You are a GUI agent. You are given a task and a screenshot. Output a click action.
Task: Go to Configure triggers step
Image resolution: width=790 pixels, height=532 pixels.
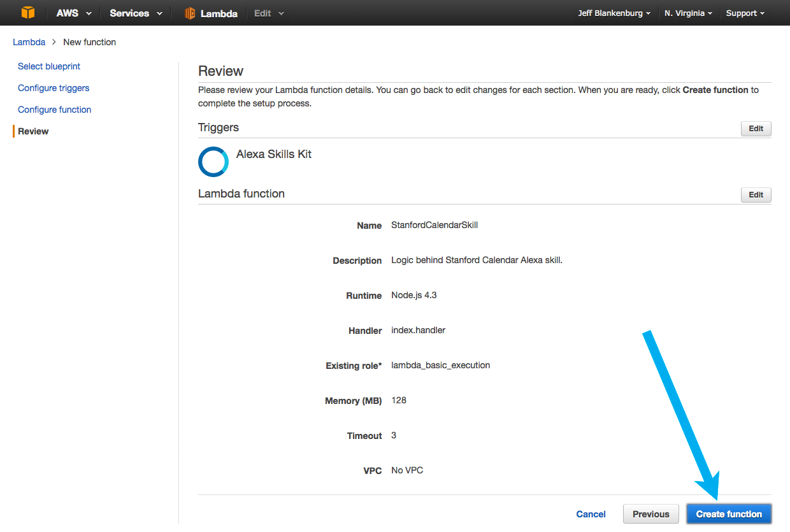(x=54, y=88)
